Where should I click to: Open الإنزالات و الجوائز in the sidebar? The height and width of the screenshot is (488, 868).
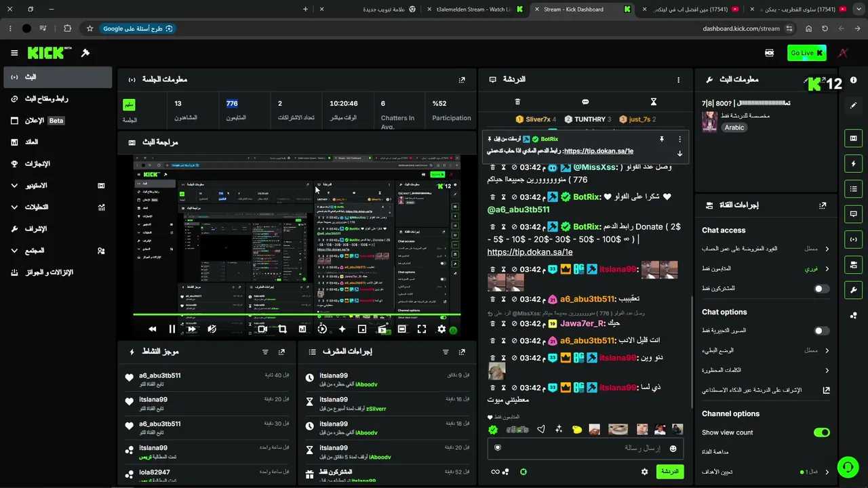coord(57,272)
